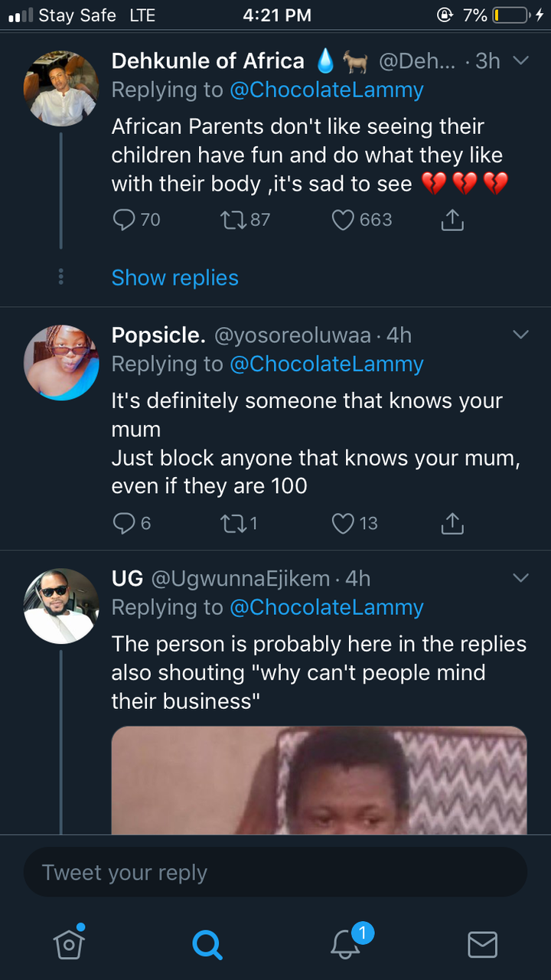Go to the Home tab
Viewport: 551px width, 980px height.
(69, 944)
